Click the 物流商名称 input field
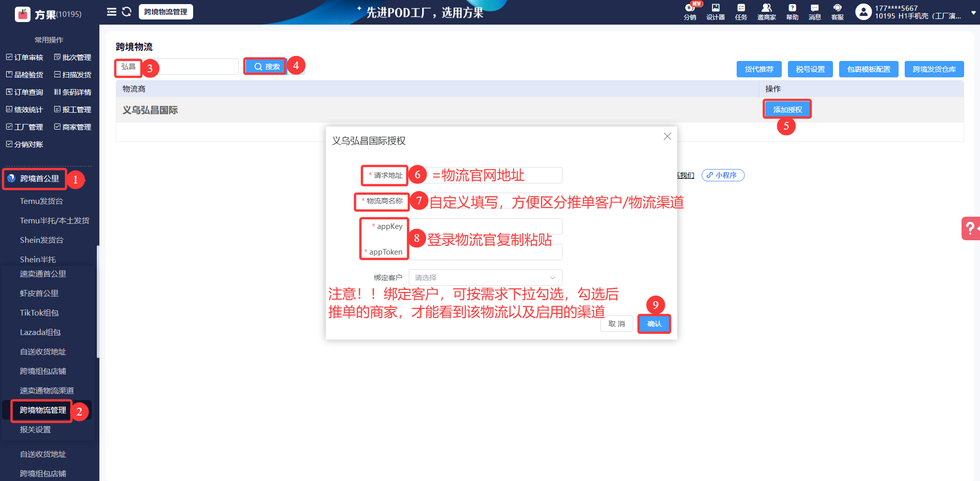 click(485, 201)
